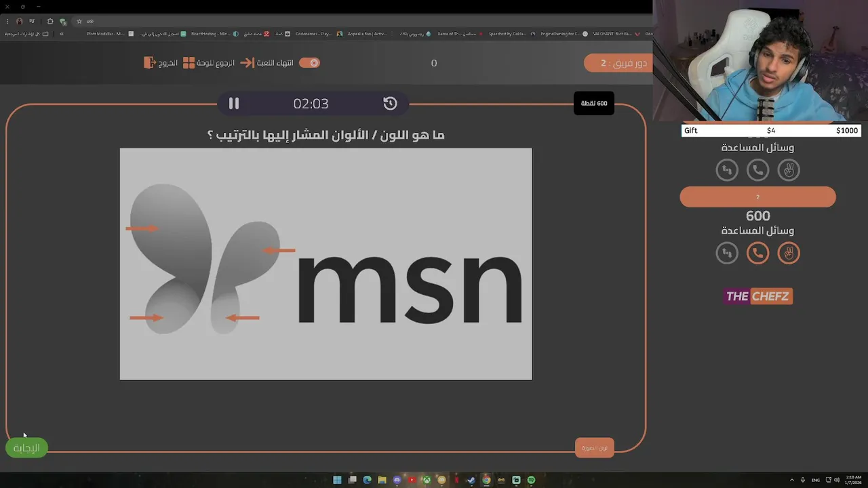The height and width of the screenshot is (488, 868).
Task: Open the YouTube app on the taskbar
Action: click(x=412, y=480)
